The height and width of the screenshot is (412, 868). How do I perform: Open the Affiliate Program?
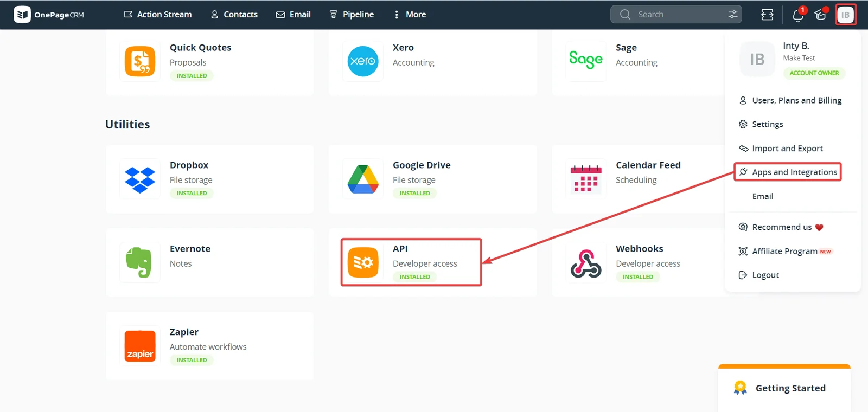pos(785,251)
